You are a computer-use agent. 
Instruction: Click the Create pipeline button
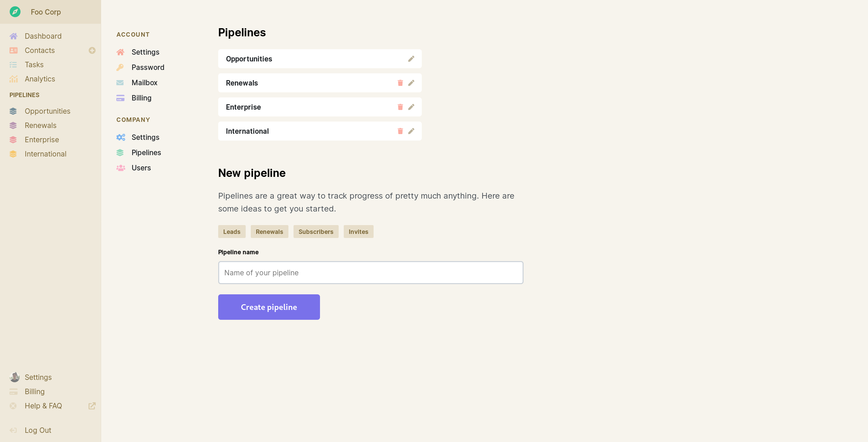(x=269, y=307)
